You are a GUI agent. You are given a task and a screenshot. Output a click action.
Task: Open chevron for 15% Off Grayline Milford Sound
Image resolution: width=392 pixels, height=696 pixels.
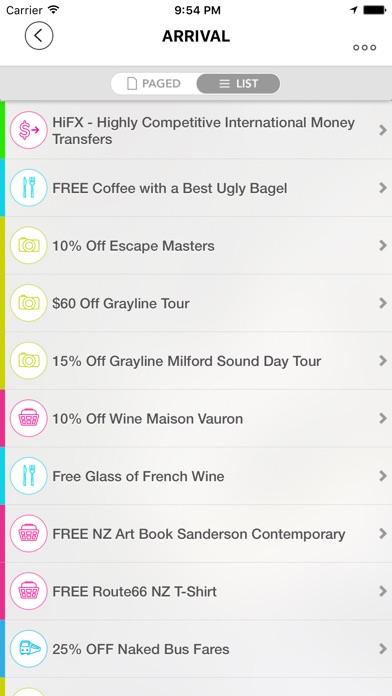383,361
